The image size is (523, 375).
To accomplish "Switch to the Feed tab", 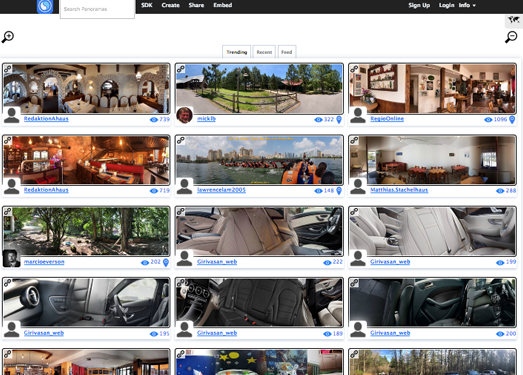I will point(287,52).
